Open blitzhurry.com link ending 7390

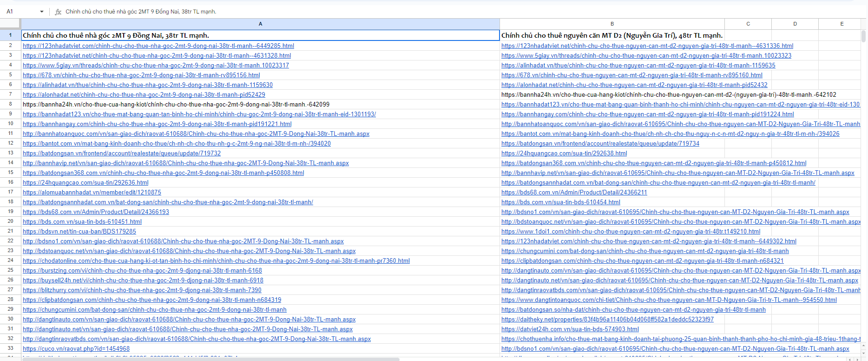coord(142,290)
